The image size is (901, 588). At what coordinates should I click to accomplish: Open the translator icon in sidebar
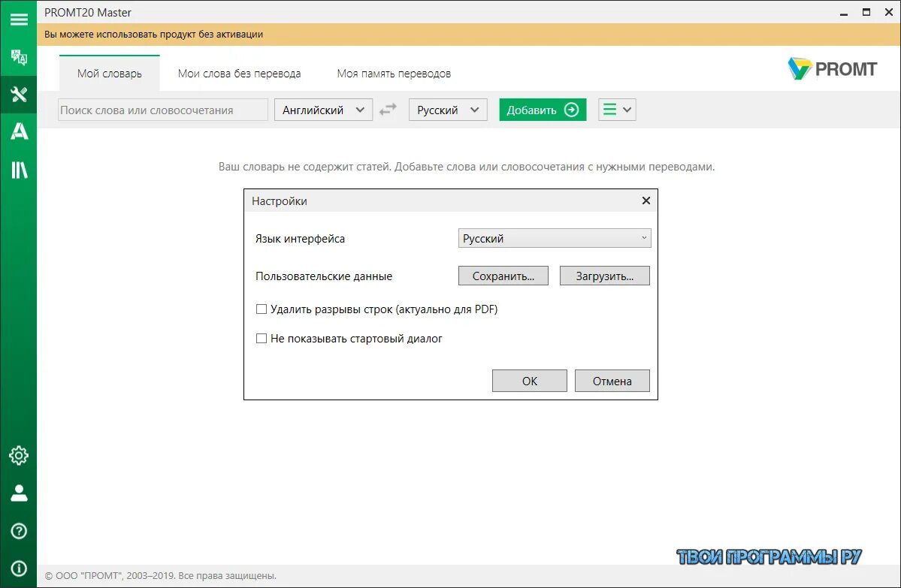[x=19, y=57]
